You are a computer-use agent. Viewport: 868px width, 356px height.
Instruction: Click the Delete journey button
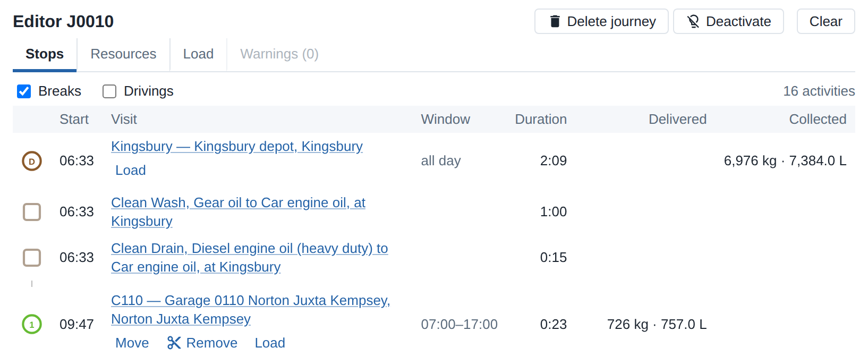coord(601,21)
